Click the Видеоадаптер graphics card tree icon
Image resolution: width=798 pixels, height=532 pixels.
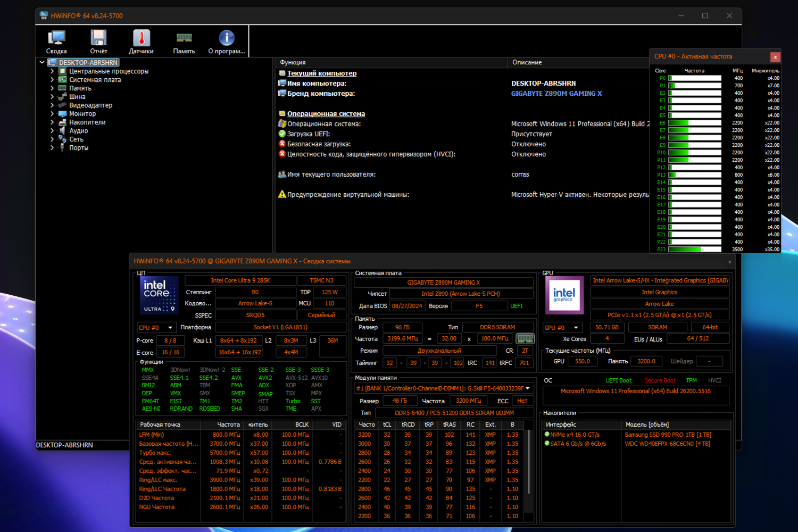pos(62,105)
